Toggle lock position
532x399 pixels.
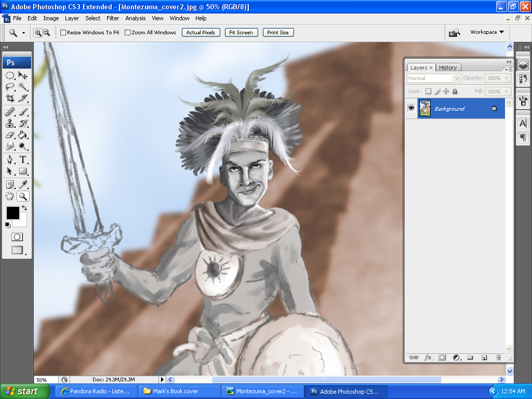click(446, 91)
